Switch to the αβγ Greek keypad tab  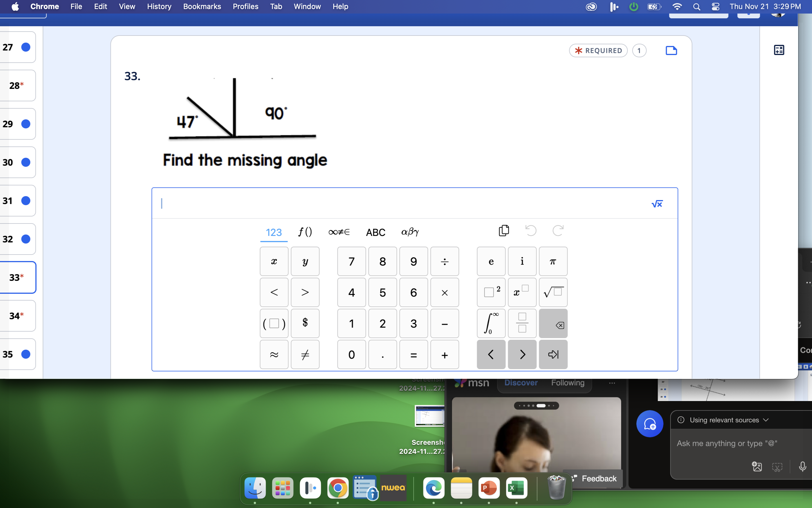(x=410, y=232)
